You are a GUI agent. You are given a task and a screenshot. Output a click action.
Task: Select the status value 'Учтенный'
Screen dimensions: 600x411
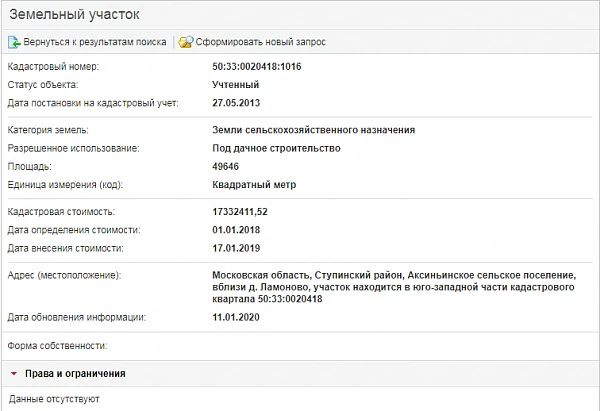coord(236,85)
